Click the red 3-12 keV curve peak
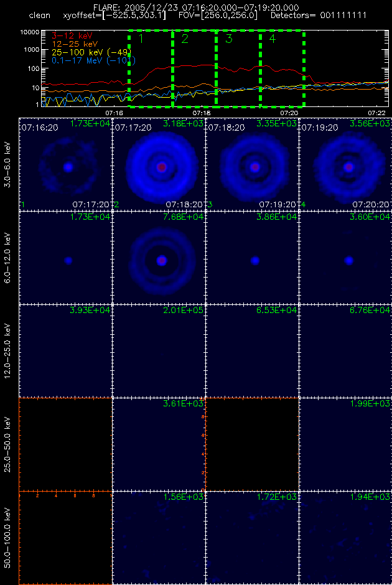Viewport: 392px width, 585px height. (x=206, y=65)
